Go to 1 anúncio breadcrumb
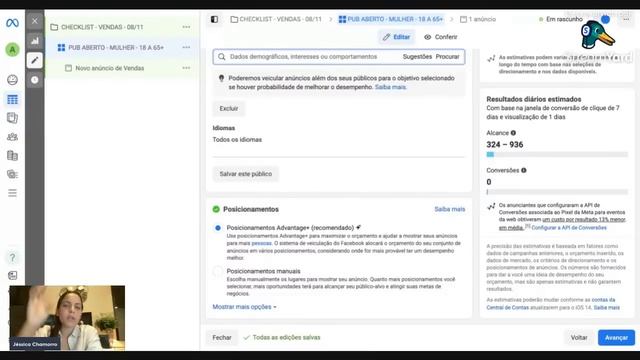The image size is (640, 360). [478, 19]
